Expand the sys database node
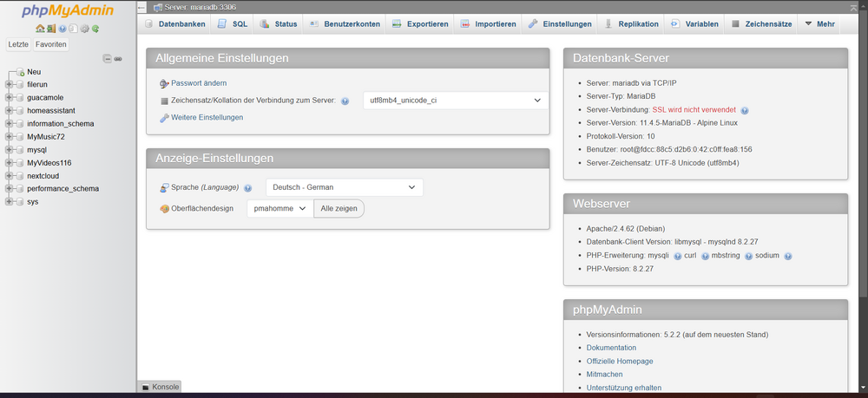The width and height of the screenshot is (868, 398). pyautogui.click(x=9, y=202)
